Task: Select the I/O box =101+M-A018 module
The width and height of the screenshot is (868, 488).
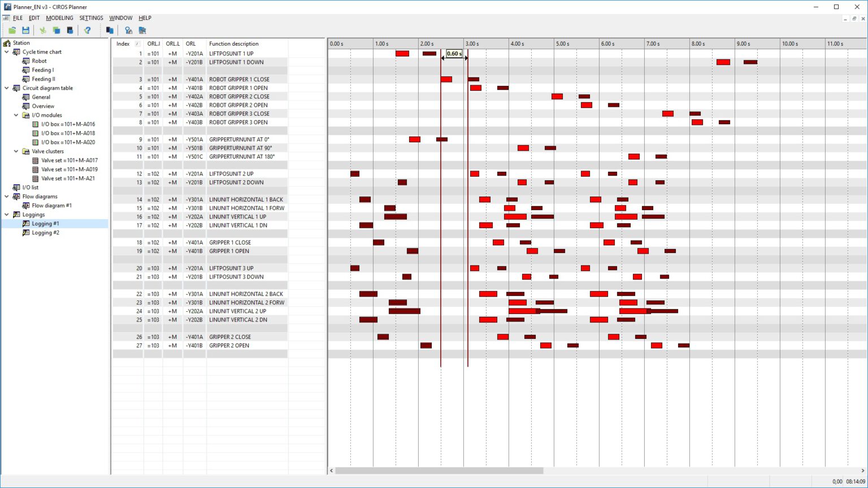Action: point(67,133)
